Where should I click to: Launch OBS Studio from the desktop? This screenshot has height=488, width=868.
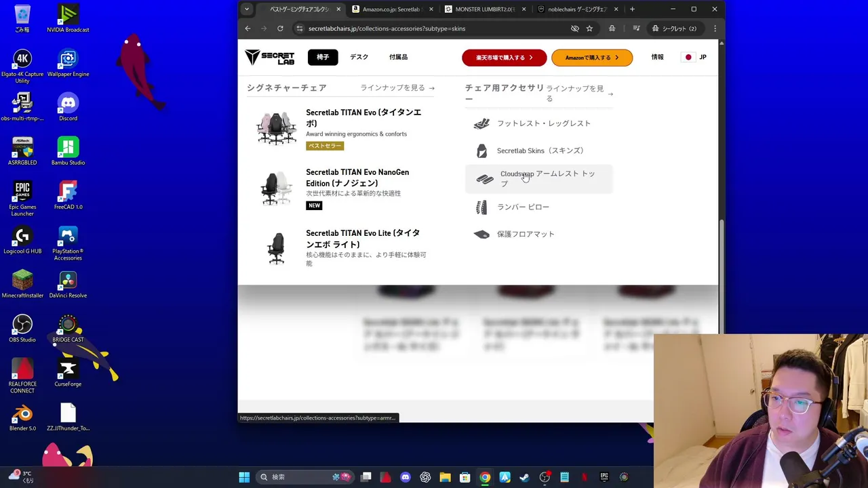[x=22, y=328]
